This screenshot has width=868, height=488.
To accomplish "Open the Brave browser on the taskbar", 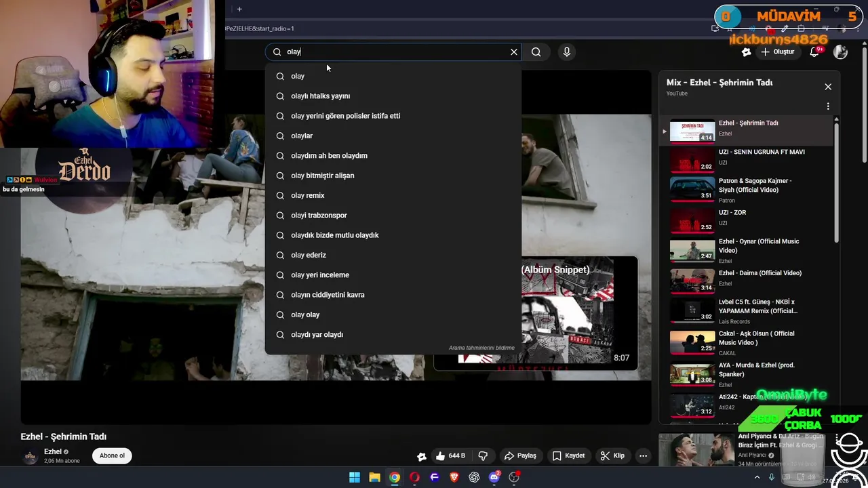I will click(454, 477).
